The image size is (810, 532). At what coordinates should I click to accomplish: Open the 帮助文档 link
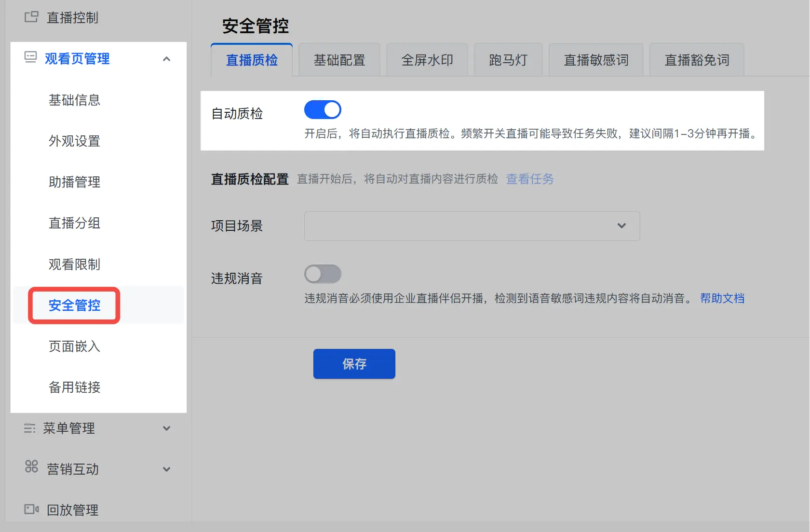(x=722, y=298)
